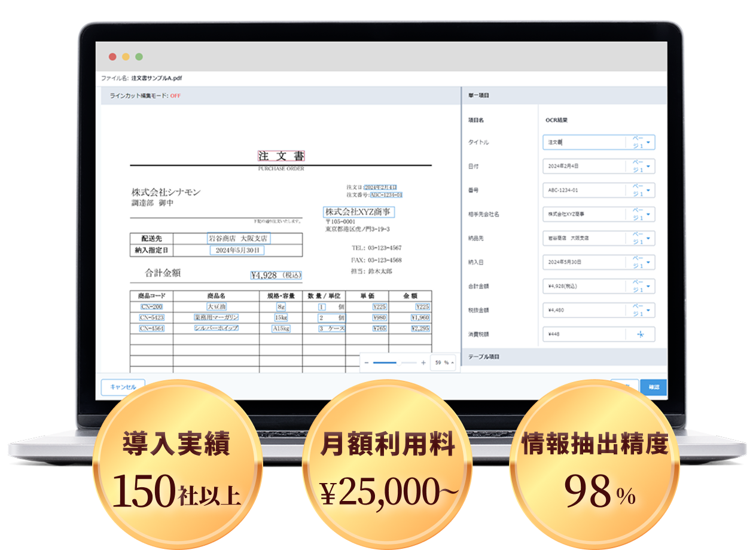Click the キャンセル button
The width and height of the screenshot is (756, 550).
(x=123, y=387)
